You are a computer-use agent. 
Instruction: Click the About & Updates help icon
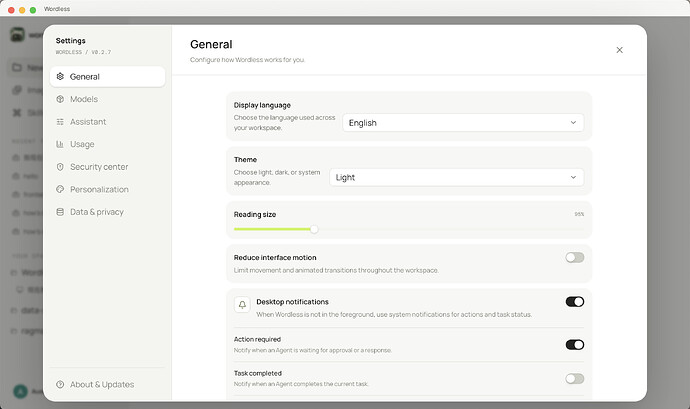coord(60,384)
